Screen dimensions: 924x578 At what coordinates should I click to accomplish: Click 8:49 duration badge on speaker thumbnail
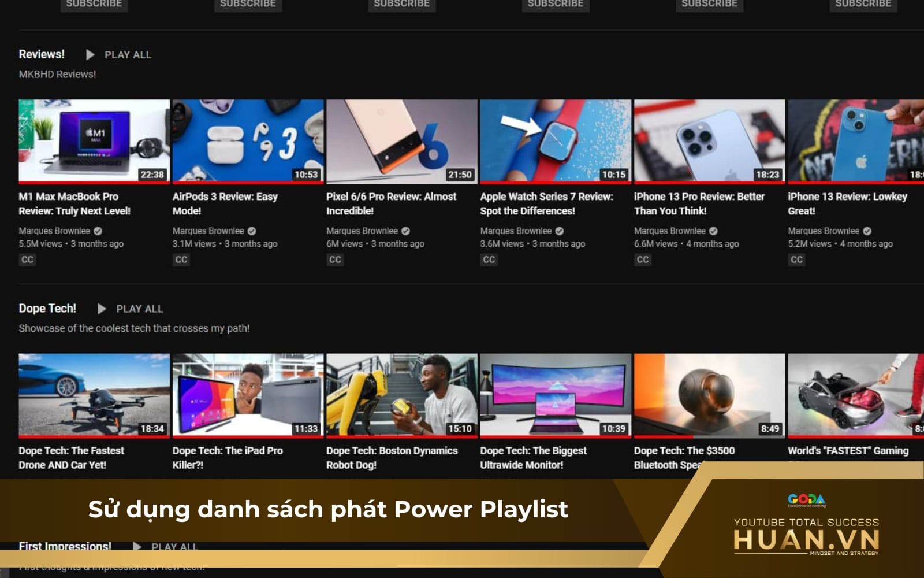coord(770,429)
